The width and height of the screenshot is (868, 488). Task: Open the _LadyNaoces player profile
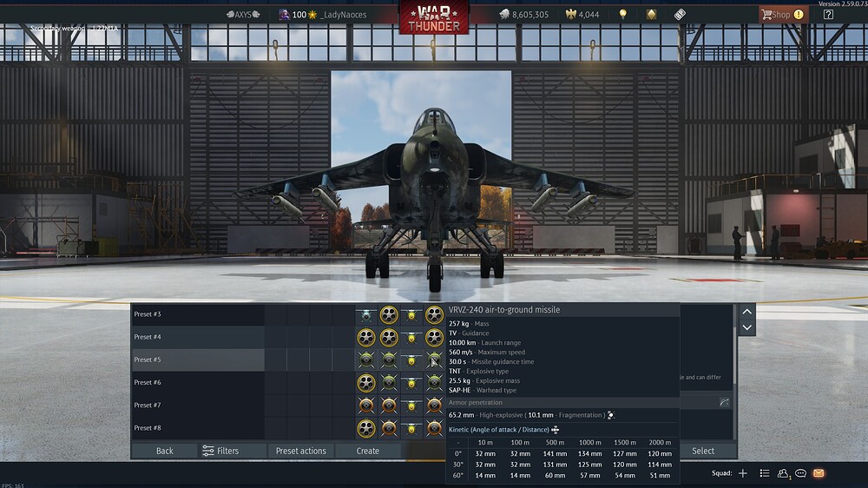(x=343, y=15)
